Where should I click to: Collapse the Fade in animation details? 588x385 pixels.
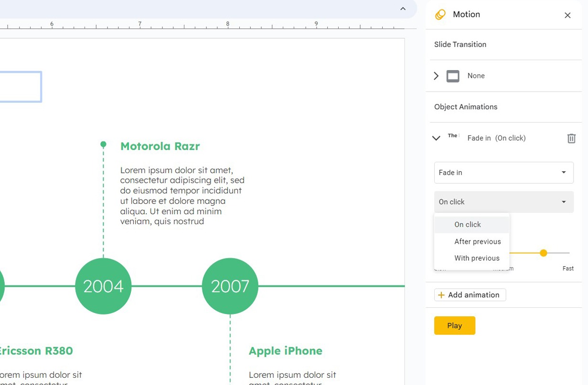[436, 138]
